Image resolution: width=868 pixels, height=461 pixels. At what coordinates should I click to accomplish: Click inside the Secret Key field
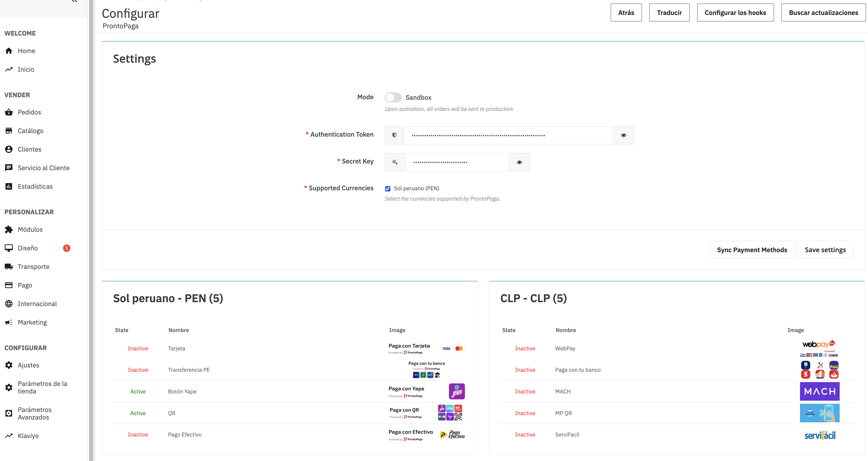(457, 162)
